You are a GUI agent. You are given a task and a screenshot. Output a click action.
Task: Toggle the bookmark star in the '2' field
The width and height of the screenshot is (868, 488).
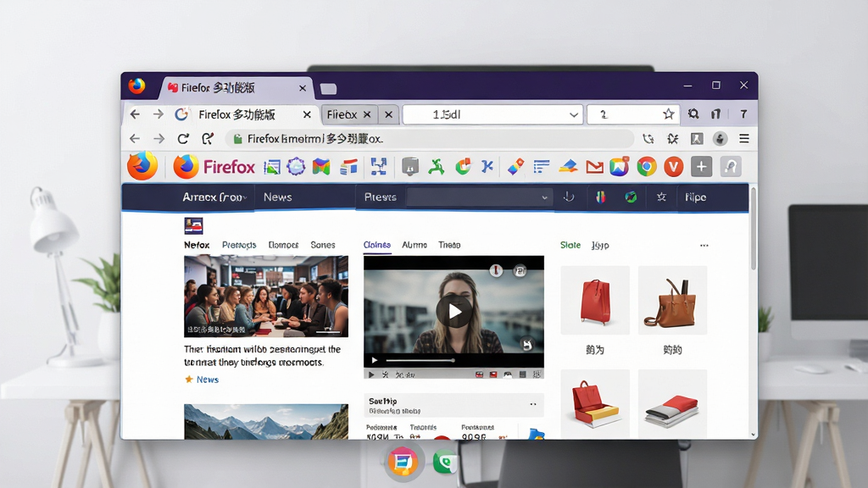click(x=668, y=114)
